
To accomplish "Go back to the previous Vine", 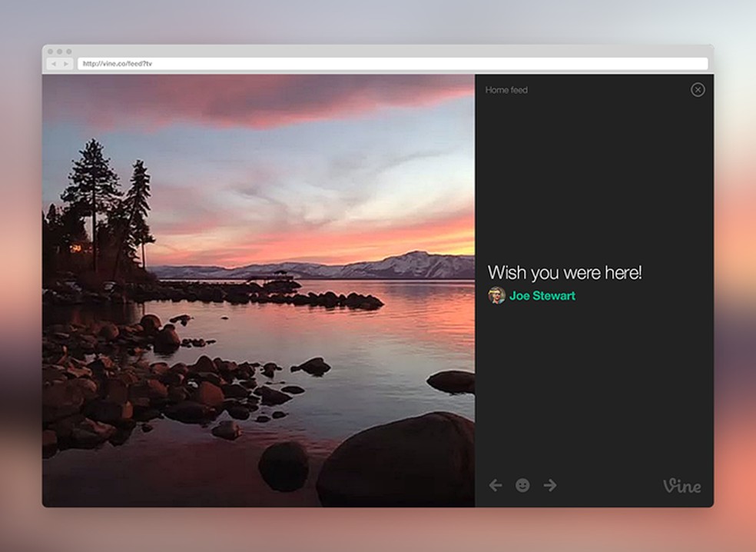I will [x=496, y=485].
